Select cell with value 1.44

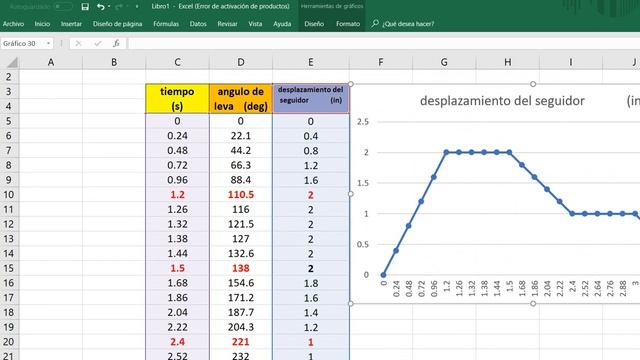pyautogui.click(x=177, y=253)
